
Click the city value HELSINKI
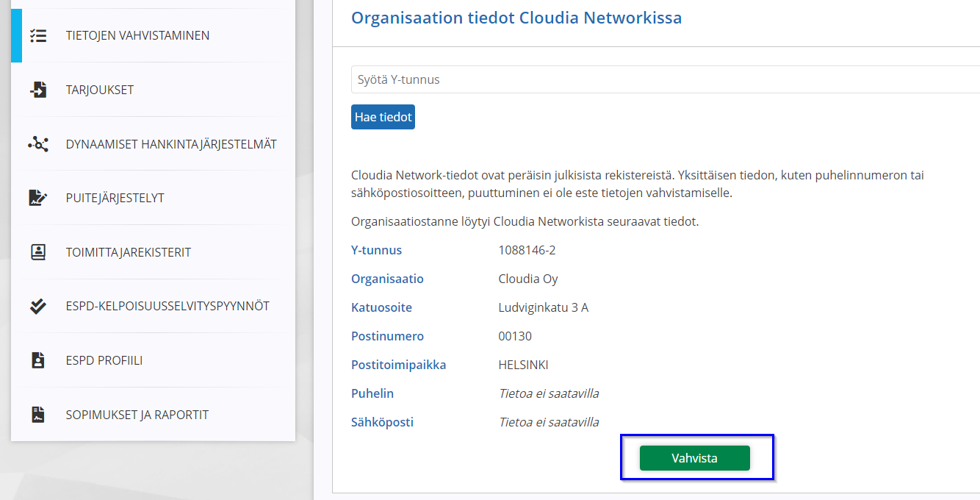point(523,365)
